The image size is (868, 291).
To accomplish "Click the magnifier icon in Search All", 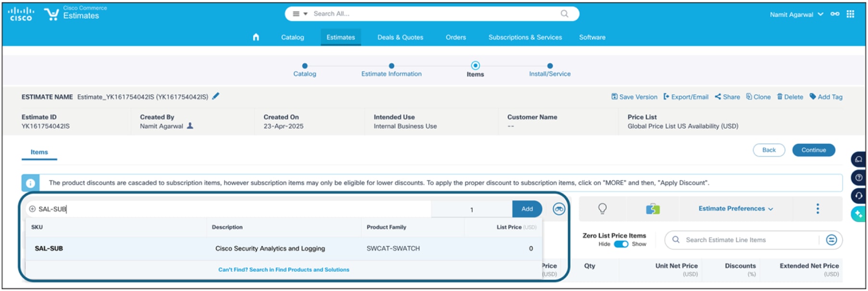I will pos(564,14).
